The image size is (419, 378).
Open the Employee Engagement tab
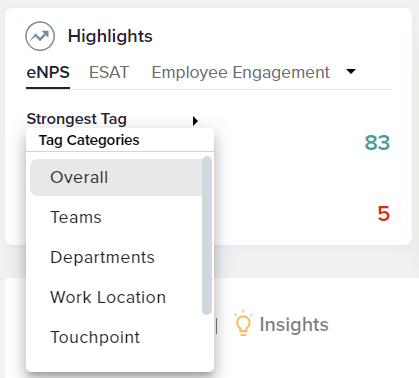[241, 72]
